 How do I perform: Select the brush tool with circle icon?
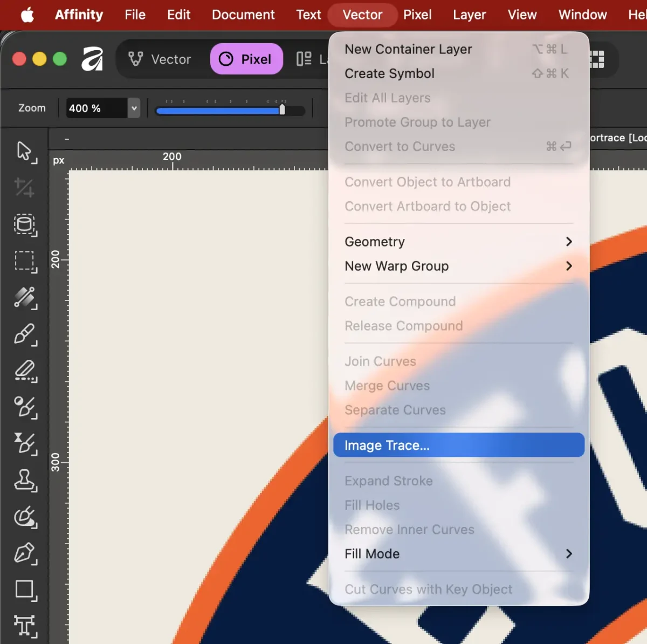tap(25, 407)
